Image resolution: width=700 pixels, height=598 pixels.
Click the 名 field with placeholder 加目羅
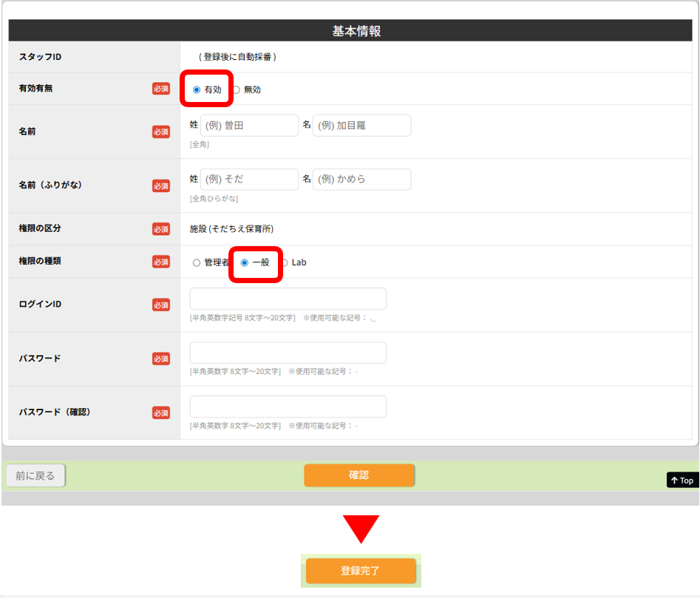tap(361, 126)
